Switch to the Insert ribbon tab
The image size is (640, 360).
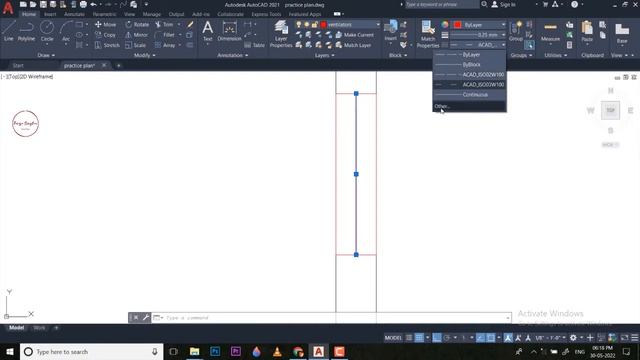click(x=50, y=14)
